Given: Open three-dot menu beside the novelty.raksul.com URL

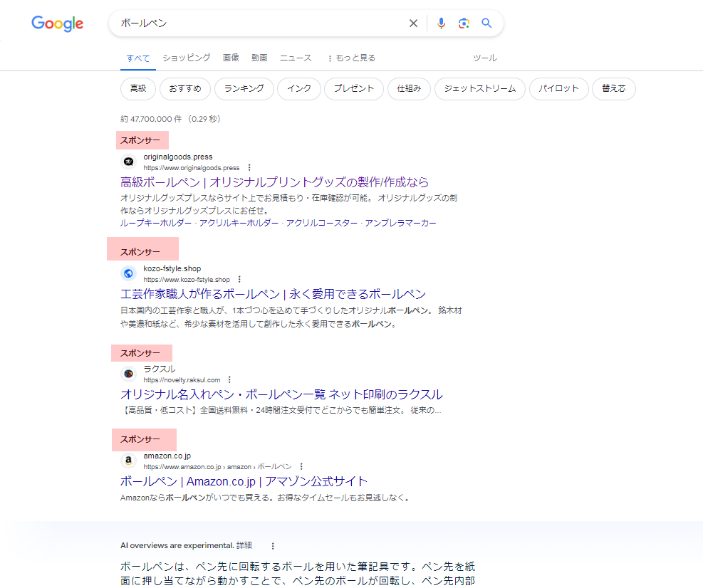Looking at the screenshot, I should point(229,380).
